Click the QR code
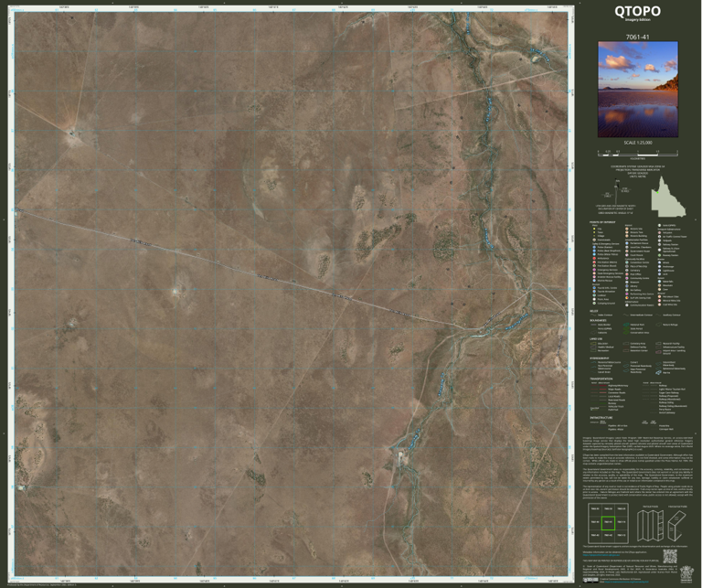 coord(670,556)
